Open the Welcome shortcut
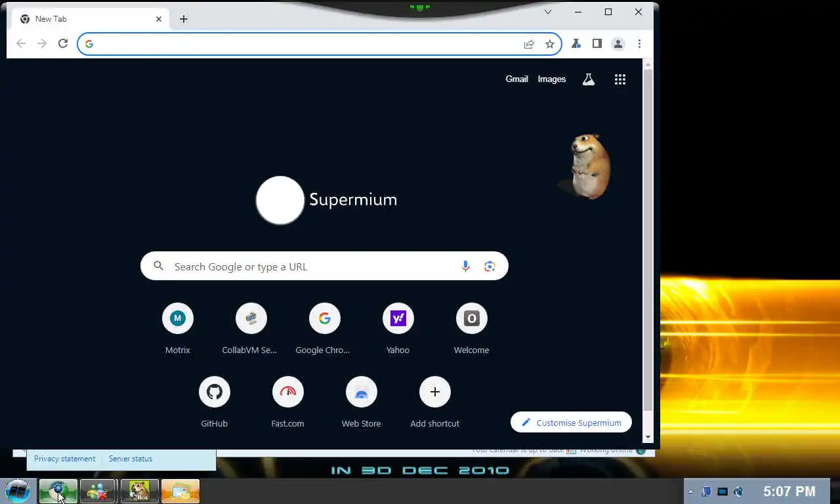The height and width of the screenshot is (504, 840). (x=471, y=328)
